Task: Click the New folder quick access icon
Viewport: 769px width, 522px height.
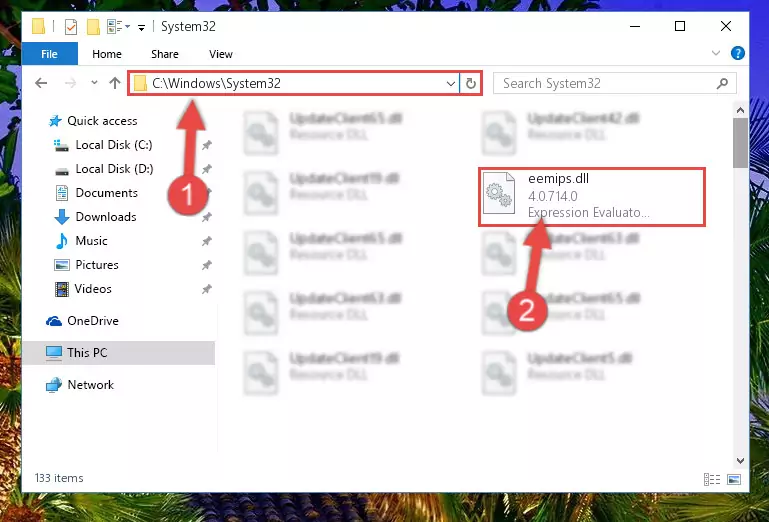Action: (93, 26)
